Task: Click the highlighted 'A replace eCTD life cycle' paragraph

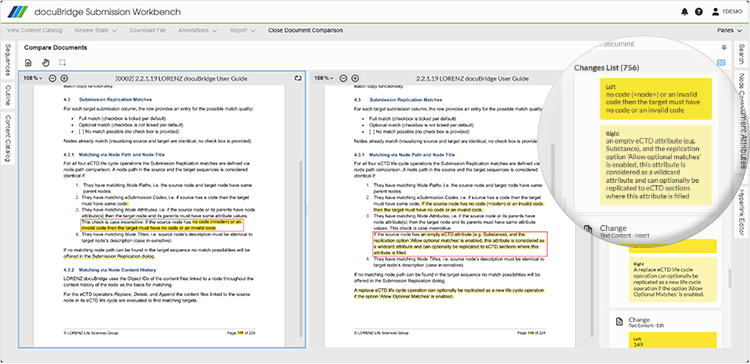Action: tap(450, 294)
